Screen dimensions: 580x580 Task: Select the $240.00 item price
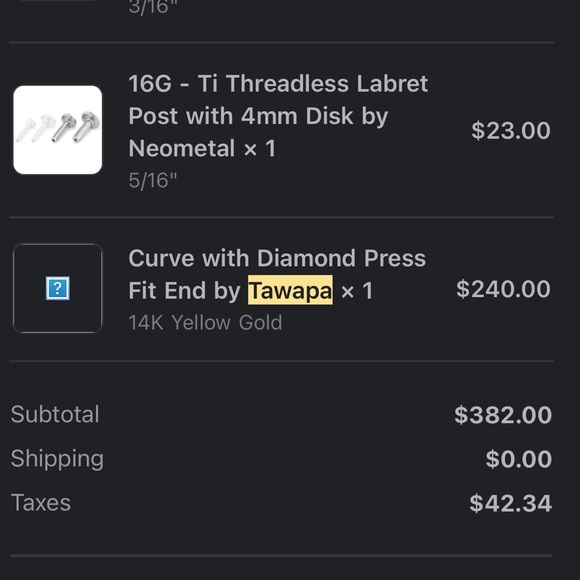(503, 289)
